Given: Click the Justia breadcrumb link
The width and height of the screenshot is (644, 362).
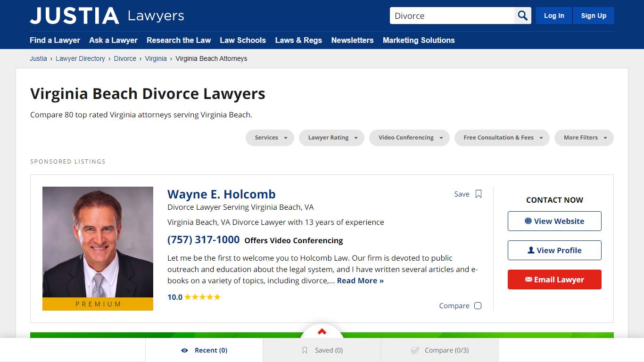Looking at the screenshot, I should point(38,58).
